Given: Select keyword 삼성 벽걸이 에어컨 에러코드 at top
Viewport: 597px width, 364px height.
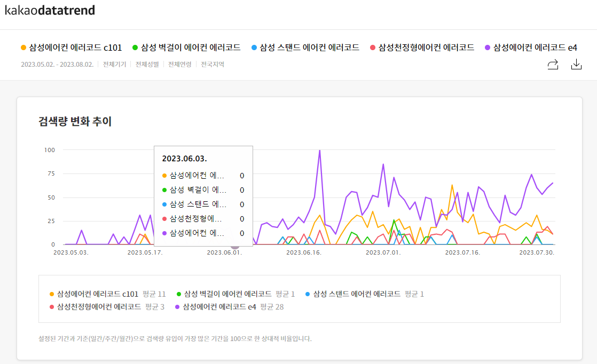Looking at the screenshot, I should [191, 48].
